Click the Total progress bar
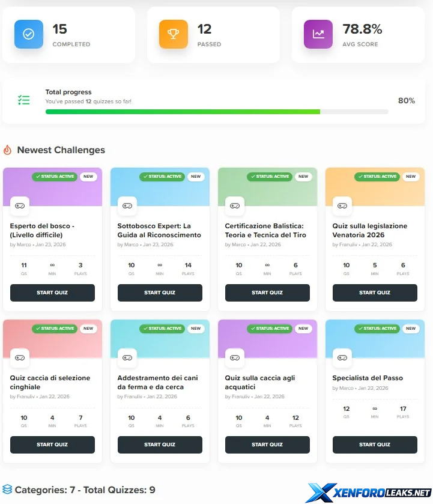The width and height of the screenshot is (433, 504). pyautogui.click(x=217, y=112)
